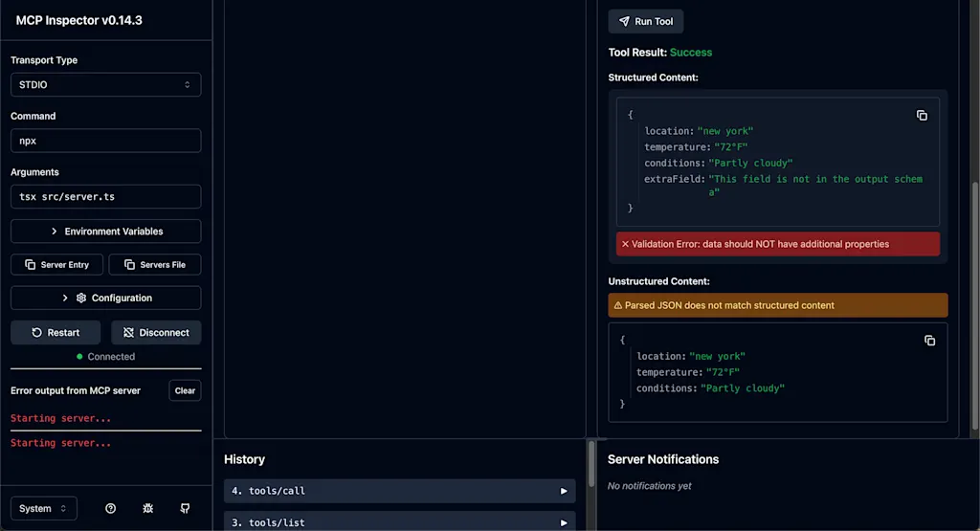Screen dimensions: 980x531
Task: Click the first red Starting server... line
Action: click(60, 418)
